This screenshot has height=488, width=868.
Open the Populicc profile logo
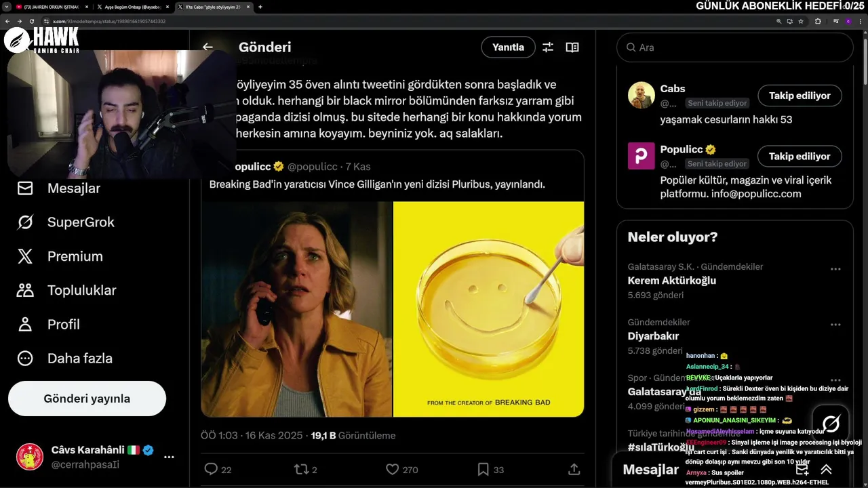pos(642,156)
